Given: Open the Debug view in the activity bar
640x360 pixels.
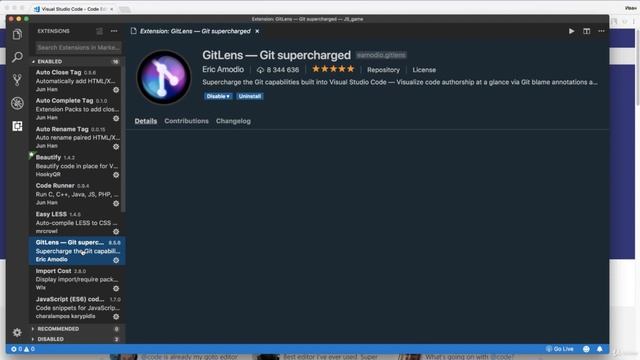Looking at the screenshot, I should point(17,103).
